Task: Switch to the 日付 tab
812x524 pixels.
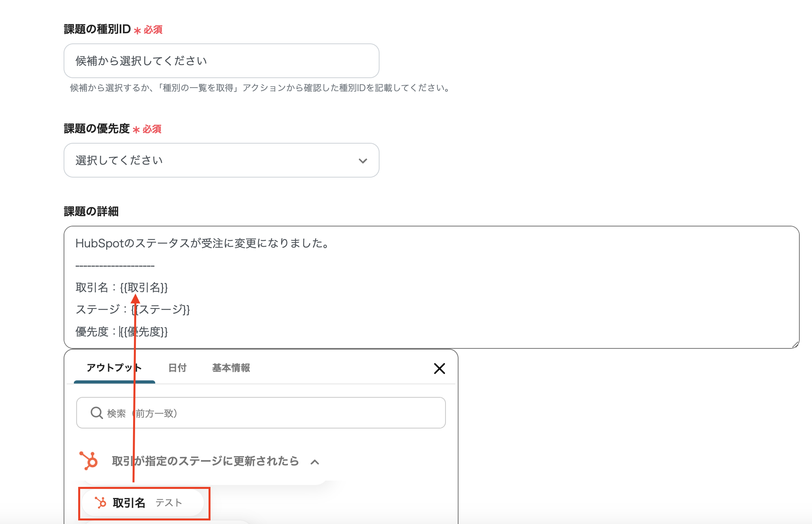Action: click(177, 368)
